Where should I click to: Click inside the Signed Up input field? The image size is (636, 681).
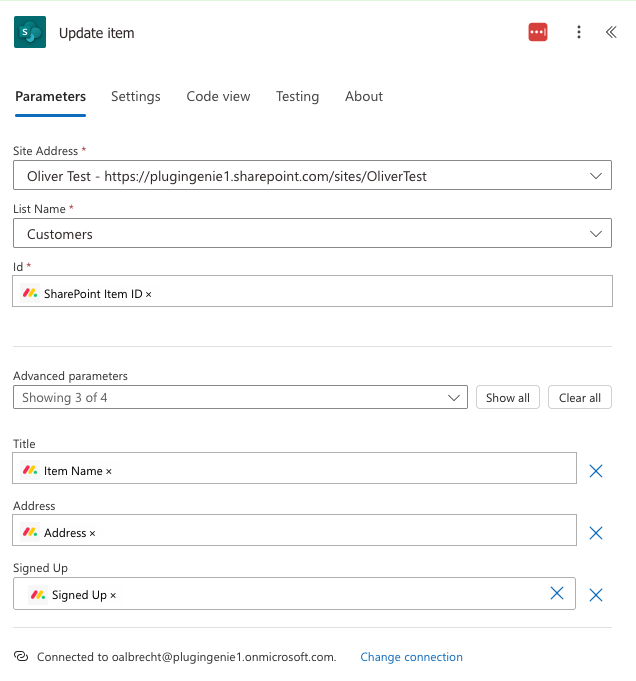pos(294,594)
